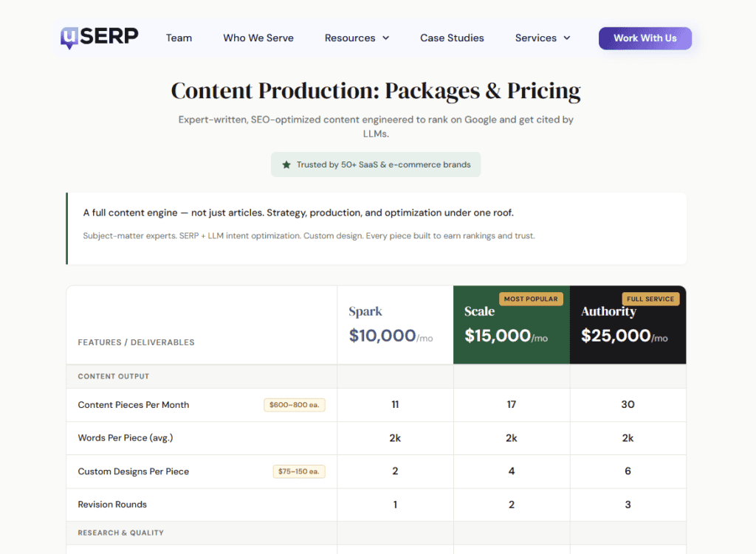Click the Trusted by 50+ SaaS badge

(376, 165)
